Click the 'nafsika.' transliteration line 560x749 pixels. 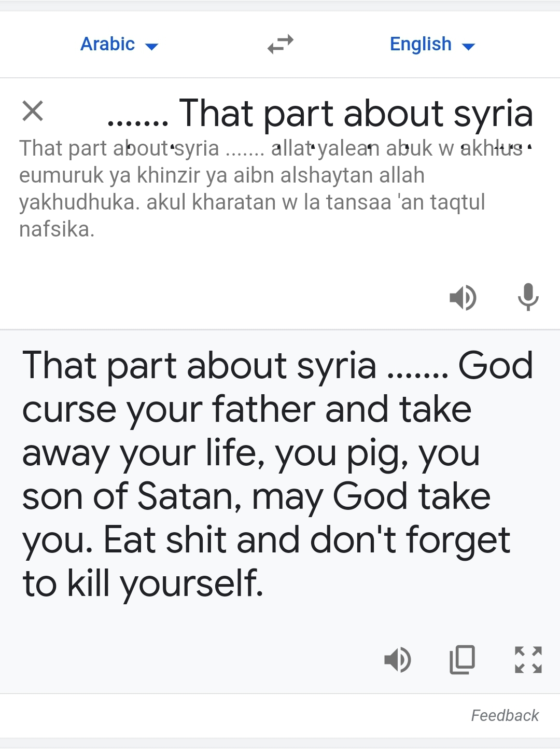click(57, 229)
